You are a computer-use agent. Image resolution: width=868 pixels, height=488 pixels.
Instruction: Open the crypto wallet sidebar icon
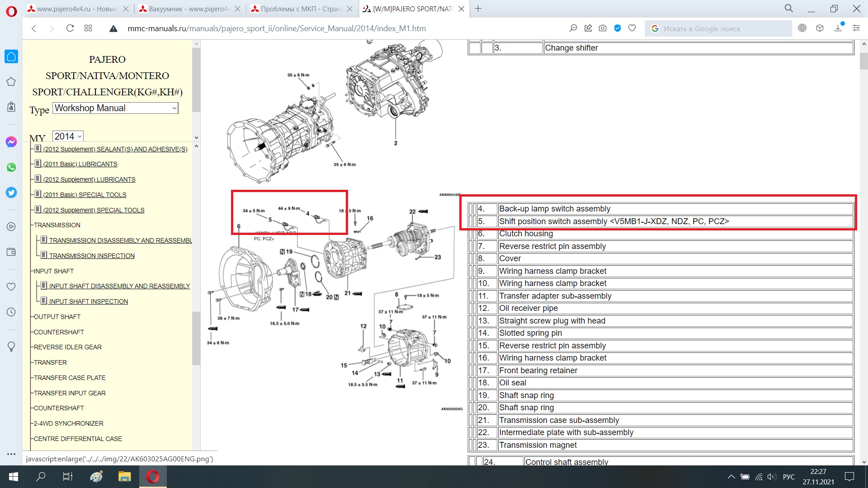11,252
